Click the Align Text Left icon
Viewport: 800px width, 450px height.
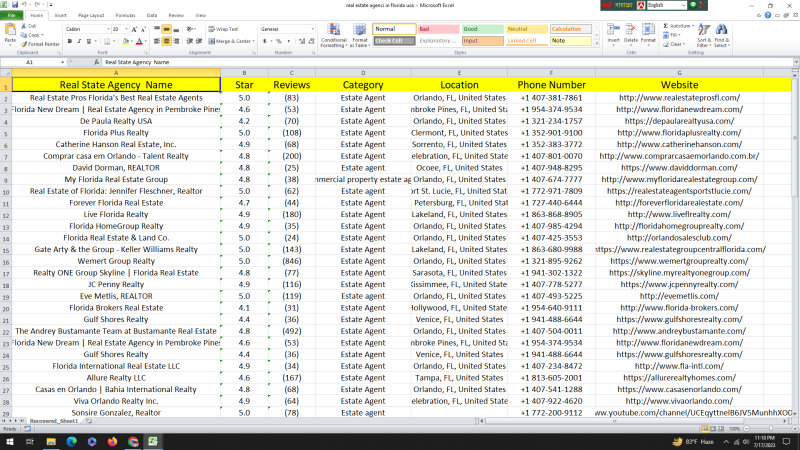(x=157, y=41)
